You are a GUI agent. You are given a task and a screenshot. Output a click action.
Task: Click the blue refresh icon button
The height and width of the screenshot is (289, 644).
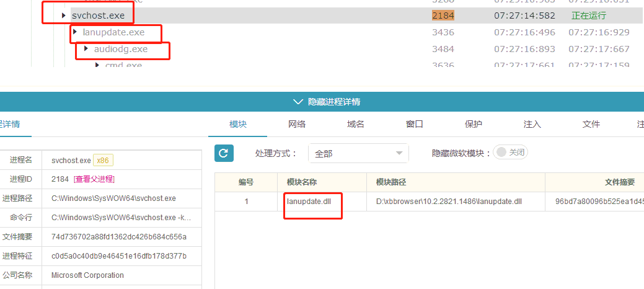(224, 153)
